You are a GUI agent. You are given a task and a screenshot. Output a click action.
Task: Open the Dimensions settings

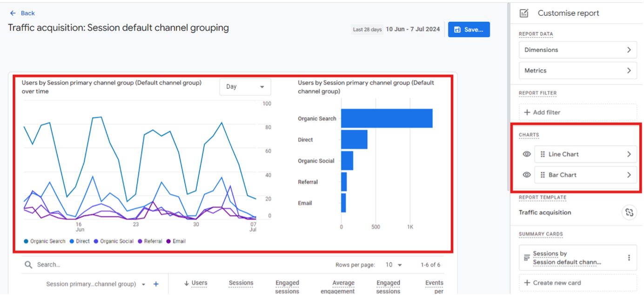[x=578, y=50]
